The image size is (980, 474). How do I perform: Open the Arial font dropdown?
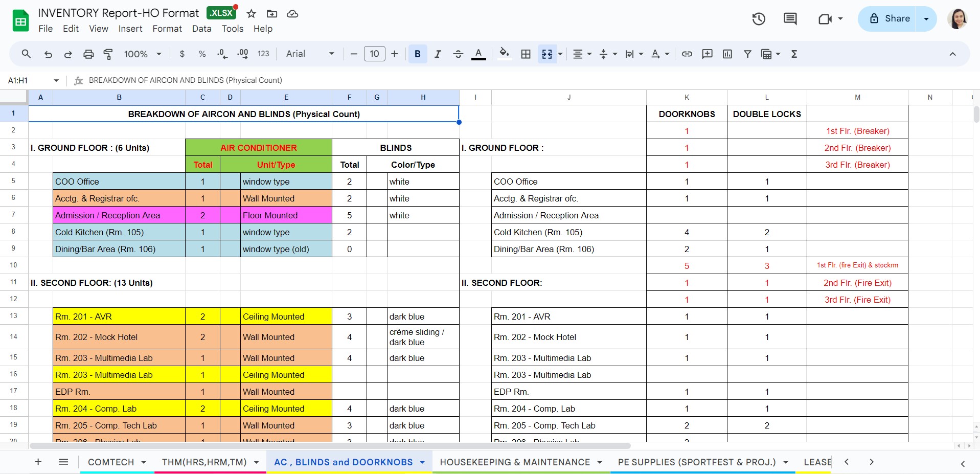point(310,54)
